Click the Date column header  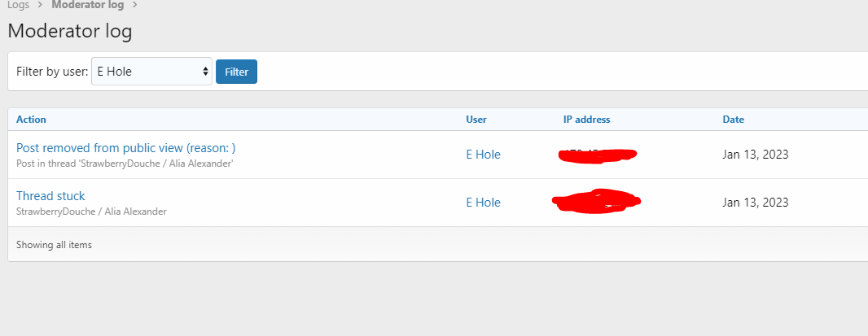tap(734, 120)
